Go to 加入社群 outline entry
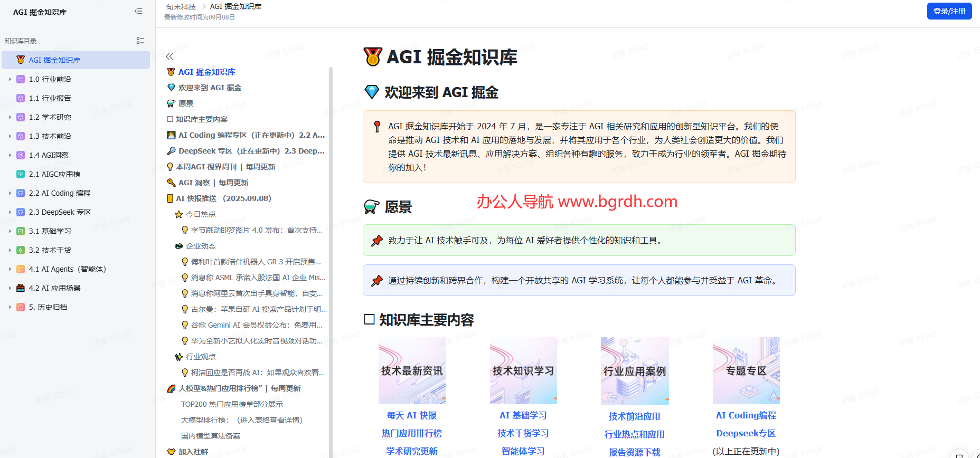980x458 pixels. tap(193, 452)
